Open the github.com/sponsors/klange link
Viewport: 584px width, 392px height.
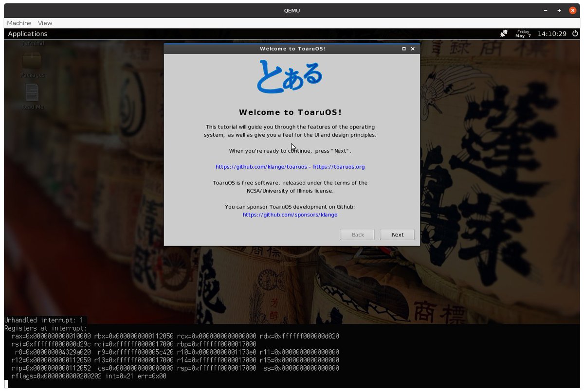point(290,214)
